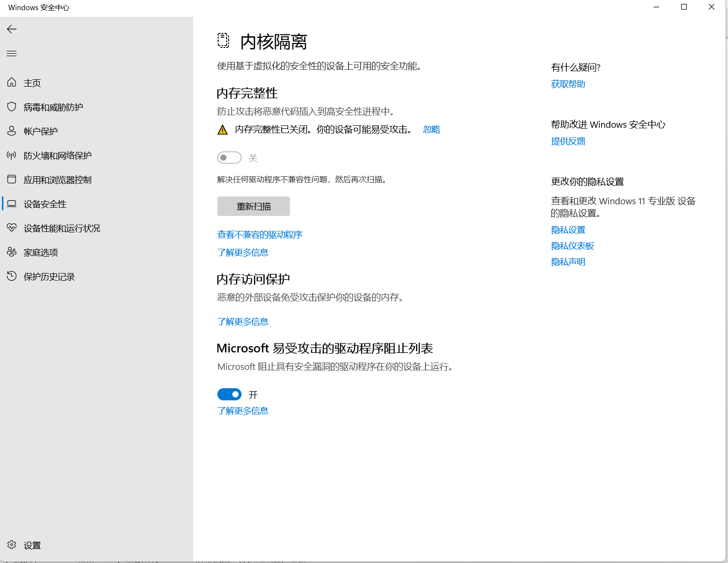
Task: Open 查看不兼容的驱动程序
Action: click(259, 234)
